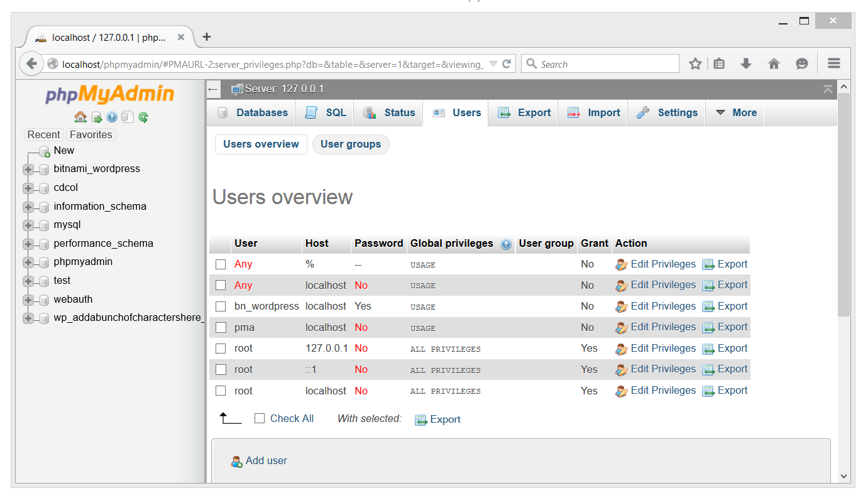Click Edit Privileges for root localhost
868x498 pixels.
663,391
